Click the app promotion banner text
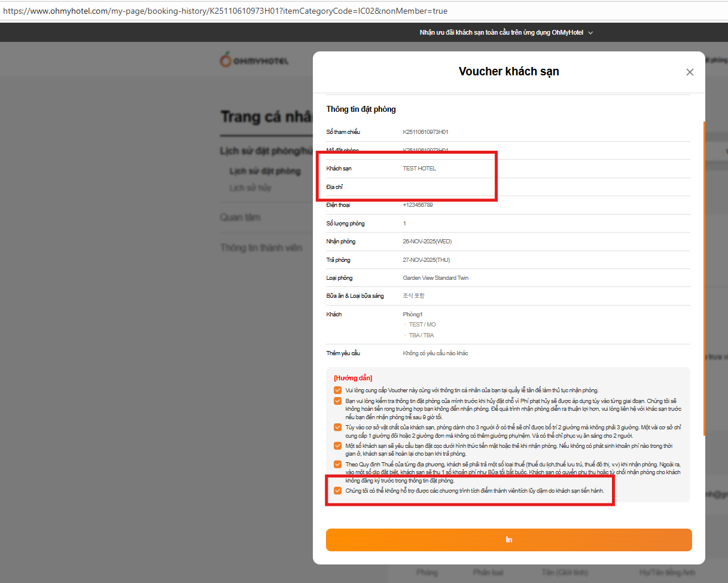The height and width of the screenshot is (583, 728). [x=501, y=33]
